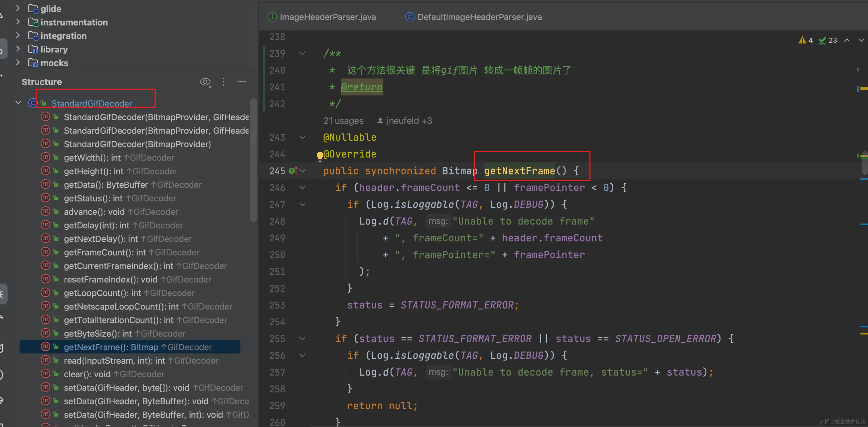The width and height of the screenshot is (868, 427).
Task: Click the 21 usages inlay link
Action: (343, 121)
